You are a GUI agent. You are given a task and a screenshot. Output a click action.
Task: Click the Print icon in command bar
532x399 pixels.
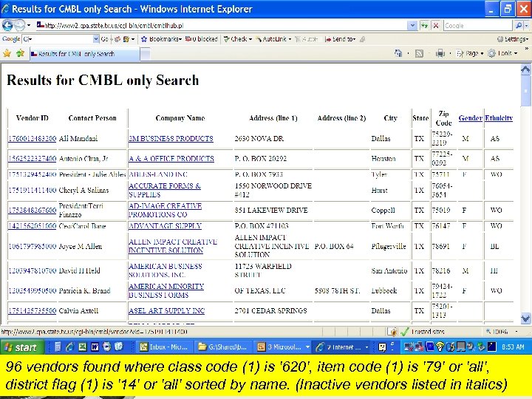(440, 53)
